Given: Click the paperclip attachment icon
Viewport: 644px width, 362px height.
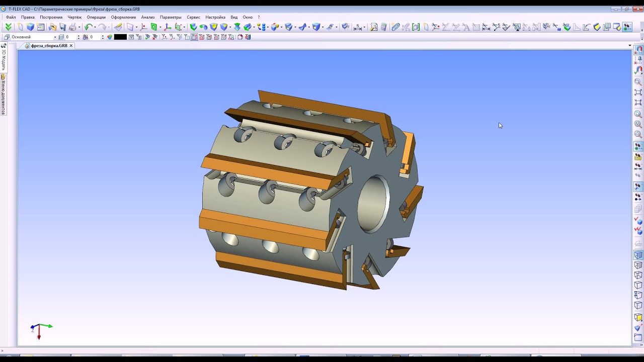Looking at the screenshot, I should [x=395, y=27].
